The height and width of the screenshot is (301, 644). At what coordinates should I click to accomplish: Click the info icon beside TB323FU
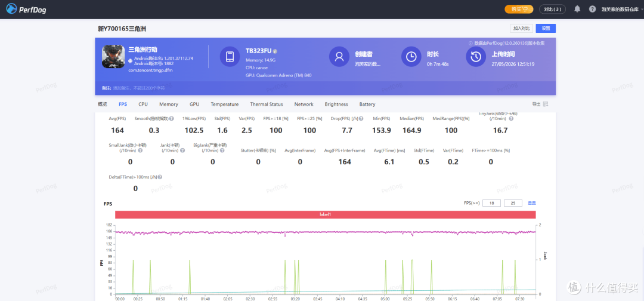(x=275, y=51)
